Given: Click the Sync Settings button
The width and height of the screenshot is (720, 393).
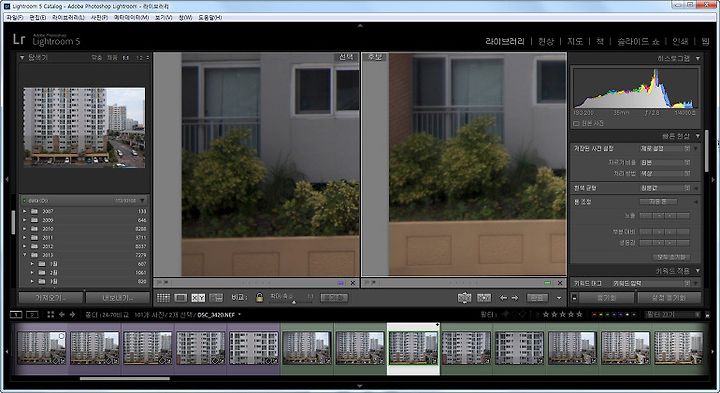Looking at the screenshot, I should point(669,298).
